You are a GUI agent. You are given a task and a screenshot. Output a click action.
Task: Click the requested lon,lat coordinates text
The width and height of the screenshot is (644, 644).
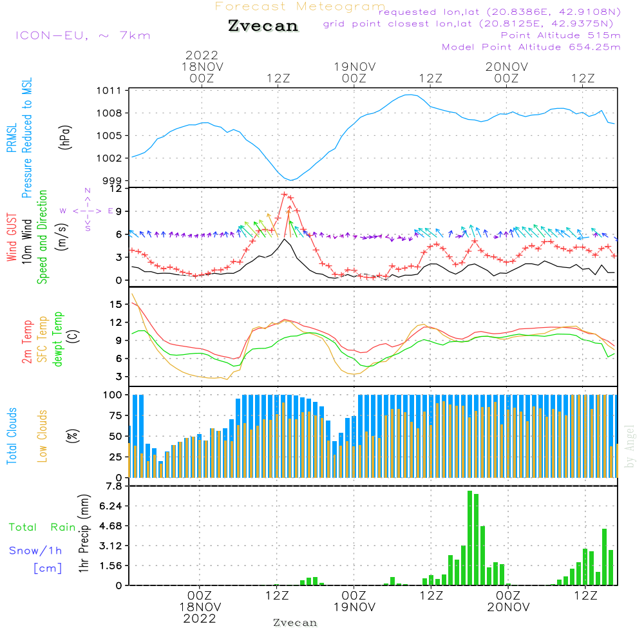500,12
